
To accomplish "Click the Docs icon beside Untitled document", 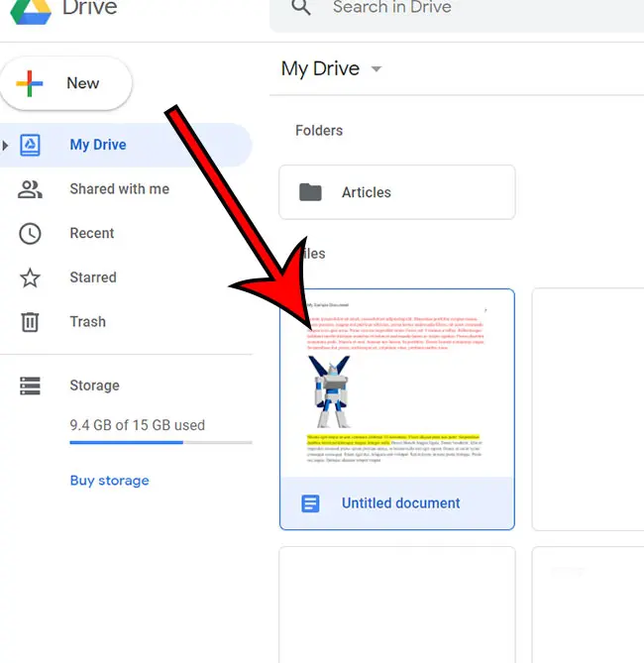I will click(x=311, y=503).
